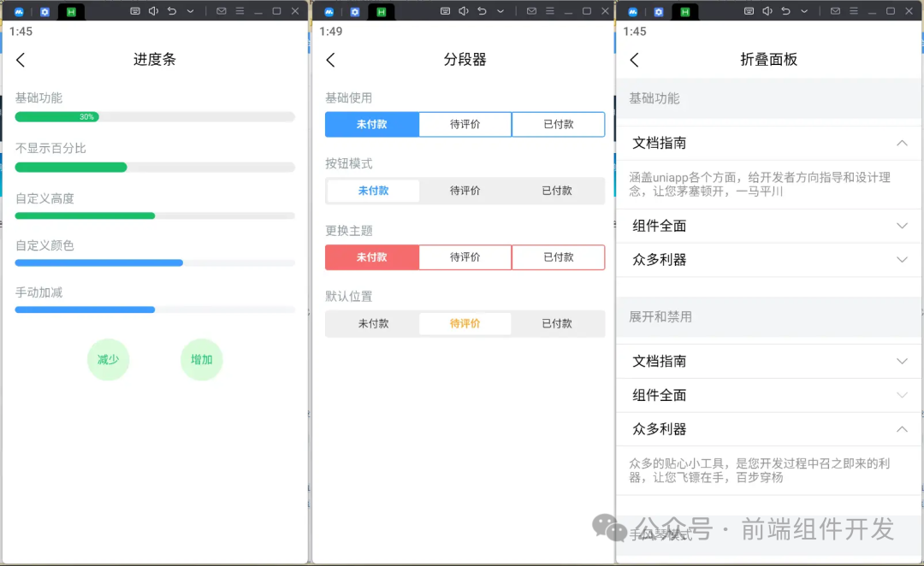The image size is (924, 566).
Task: Open keyboard icon in 分段器 window title bar
Action: tap(445, 11)
